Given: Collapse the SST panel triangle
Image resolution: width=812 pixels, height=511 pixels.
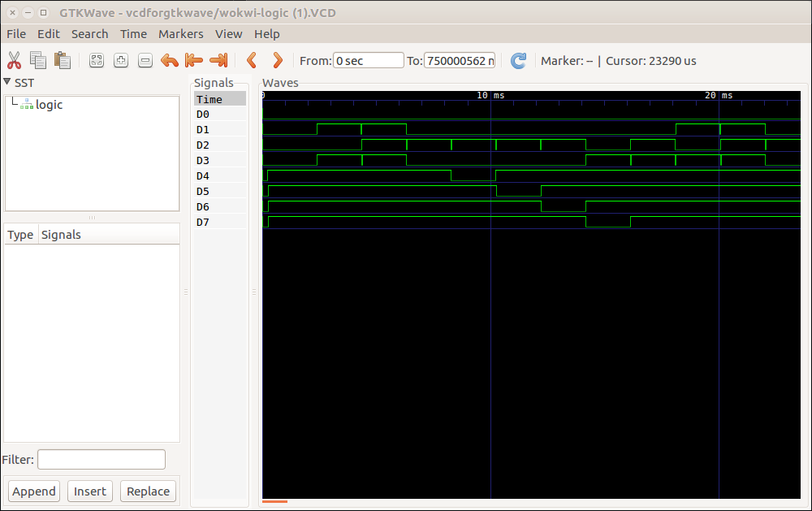Looking at the screenshot, I should [7, 82].
